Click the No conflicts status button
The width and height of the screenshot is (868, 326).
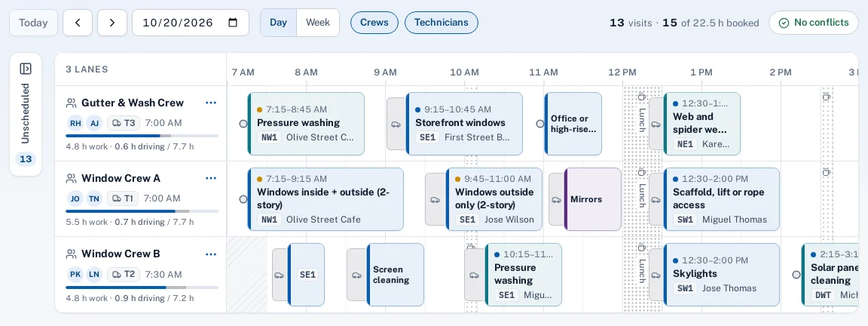point(813,23)
